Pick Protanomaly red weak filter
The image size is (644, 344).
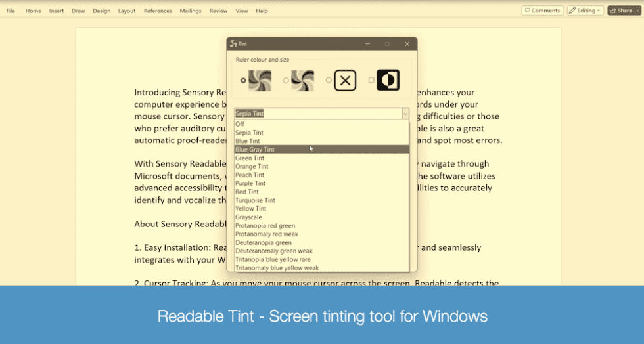(x=321, y=234)
